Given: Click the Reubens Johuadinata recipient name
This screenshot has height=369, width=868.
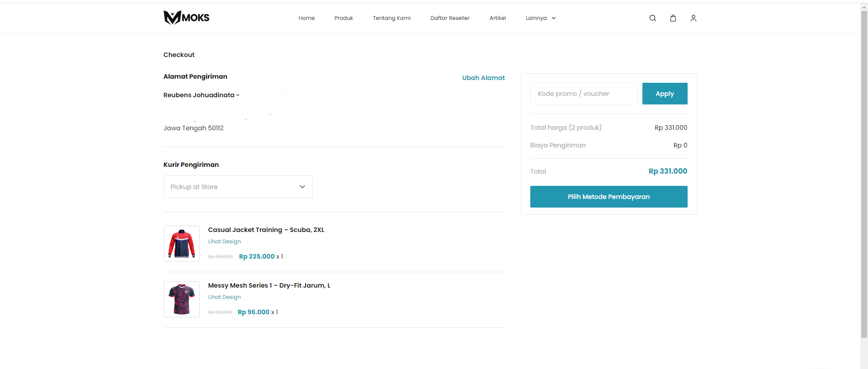Looking at the screenshot, I should tap(199, 95).
